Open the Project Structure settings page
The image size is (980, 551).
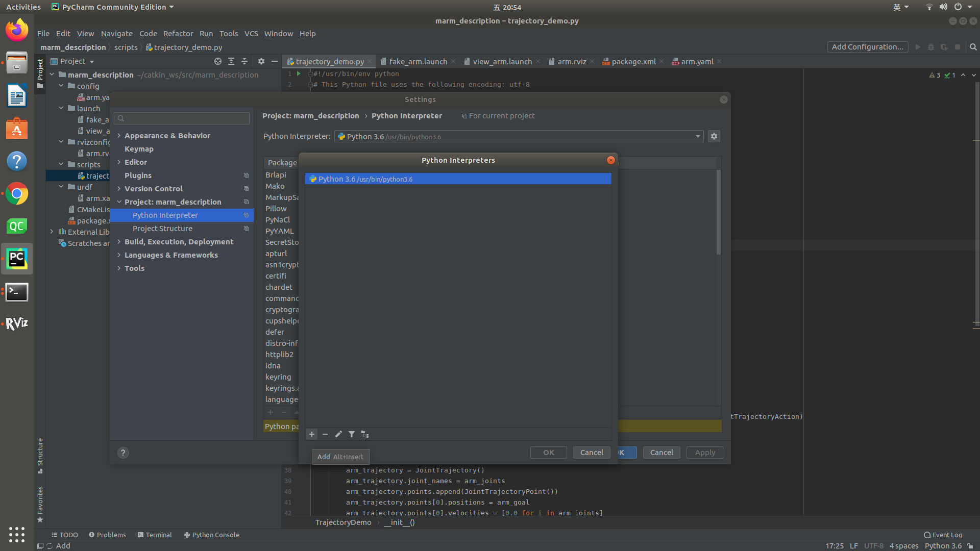pos(162,229)
